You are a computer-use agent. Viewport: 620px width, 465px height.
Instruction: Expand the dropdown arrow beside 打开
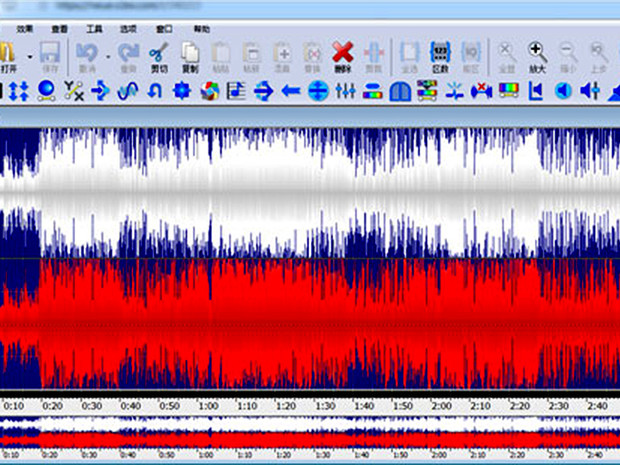tap(29, 55)
